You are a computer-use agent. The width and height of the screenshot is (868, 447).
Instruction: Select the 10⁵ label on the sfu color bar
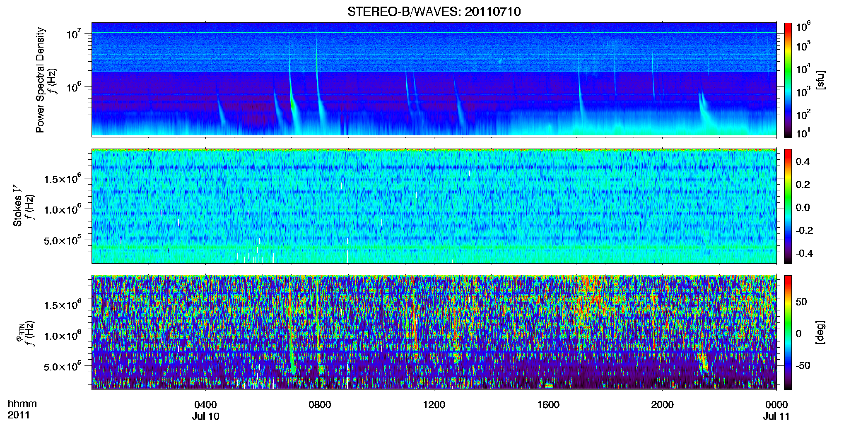[803, 46]
